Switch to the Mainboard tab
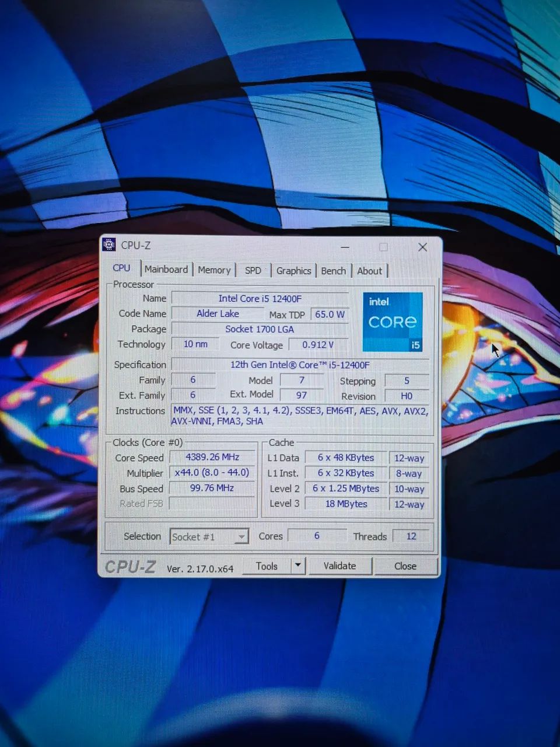This screenshot has height=747, width=560. (x=166, y=270)
